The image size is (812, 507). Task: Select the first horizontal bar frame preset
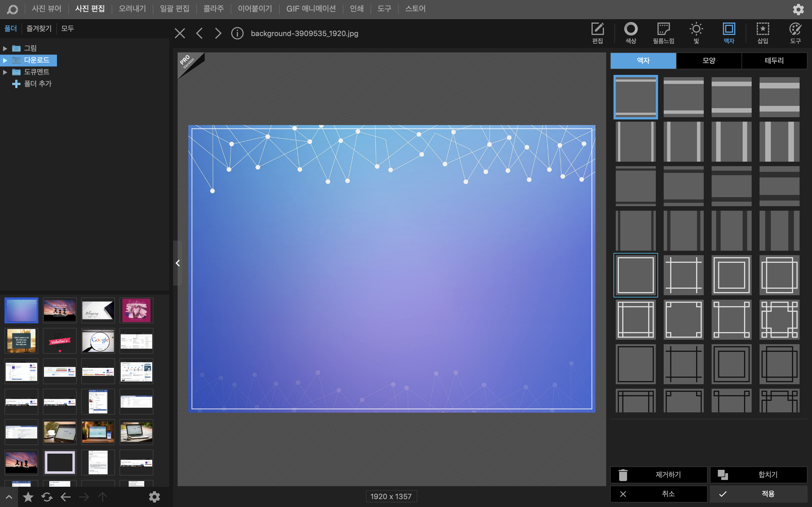point(636,97)
